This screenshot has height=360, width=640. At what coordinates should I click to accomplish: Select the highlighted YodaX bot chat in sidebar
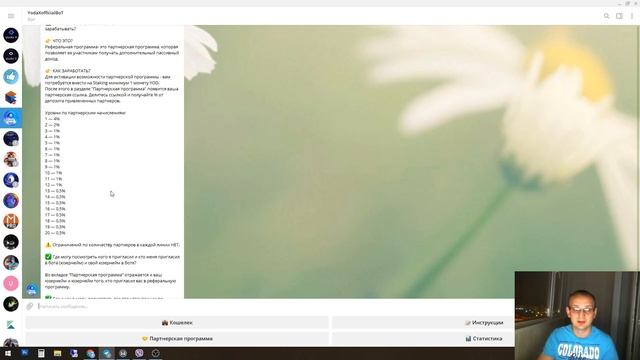coord(11,118)
